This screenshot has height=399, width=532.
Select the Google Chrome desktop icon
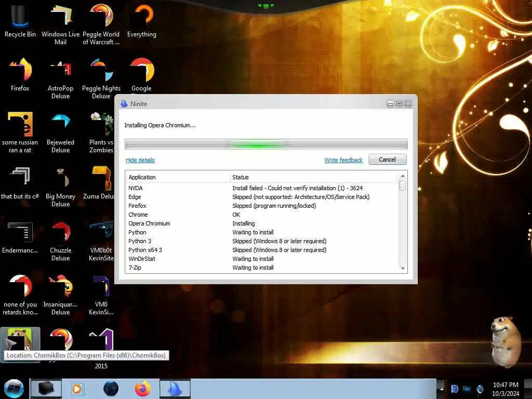pyautogui.click(x=142, y=75)
